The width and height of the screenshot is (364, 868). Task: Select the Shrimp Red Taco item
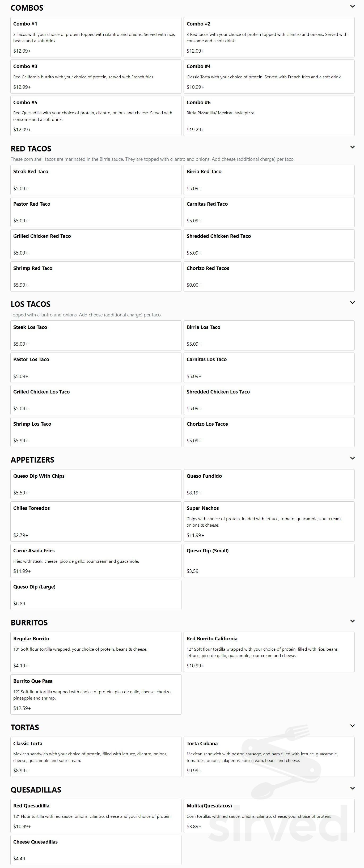pyautogui.click(x=96, y=276)
